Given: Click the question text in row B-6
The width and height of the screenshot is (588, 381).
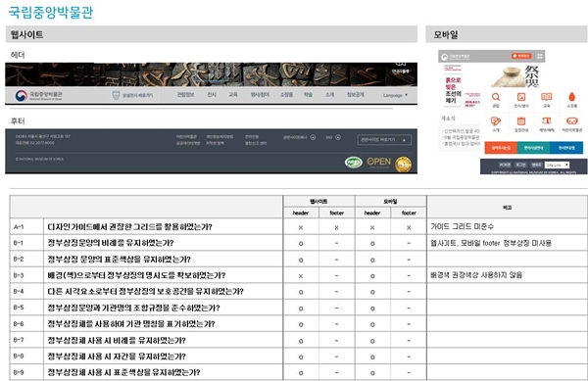Looking at the screenshot, I should pos(131,323).
